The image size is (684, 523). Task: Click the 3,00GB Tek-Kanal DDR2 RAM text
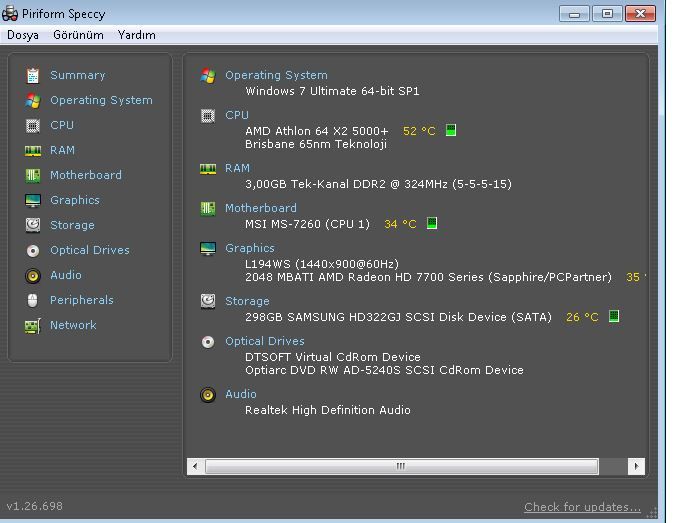pyautogui.click(x=378, y=185)
